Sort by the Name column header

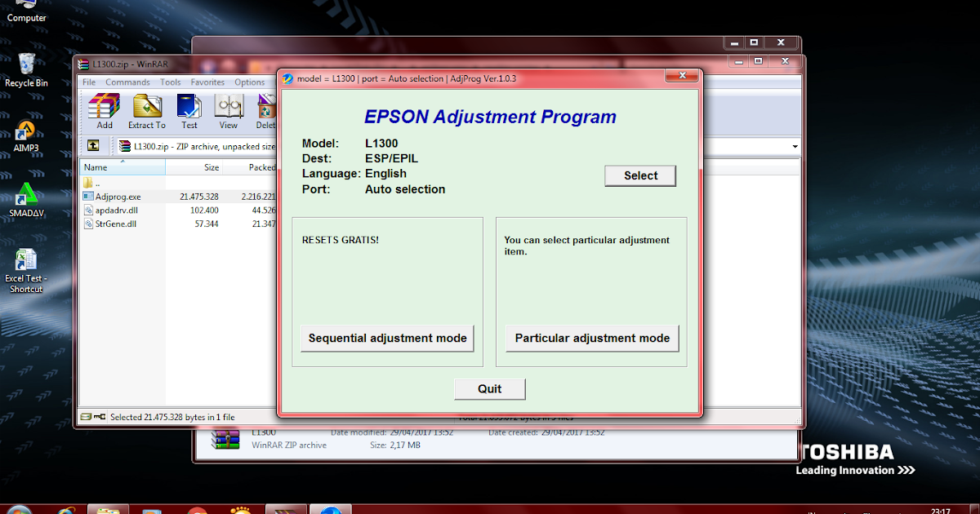pyautogui.click(x=122, y=167)
